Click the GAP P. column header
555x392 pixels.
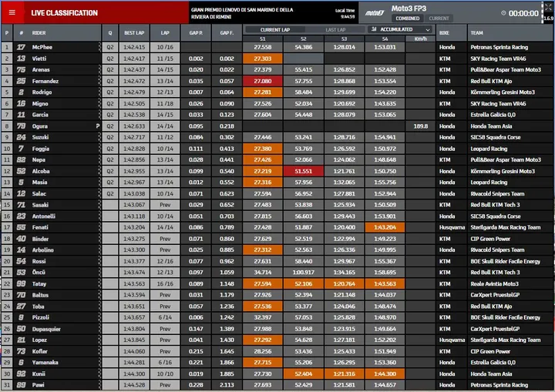(x=196, y=33)
